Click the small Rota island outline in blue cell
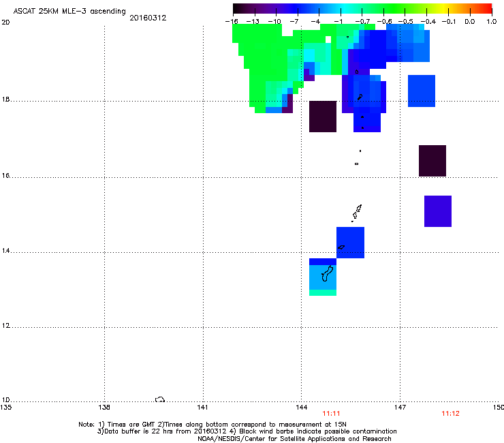Screen dimensions: 504x443 pos(341,247)
